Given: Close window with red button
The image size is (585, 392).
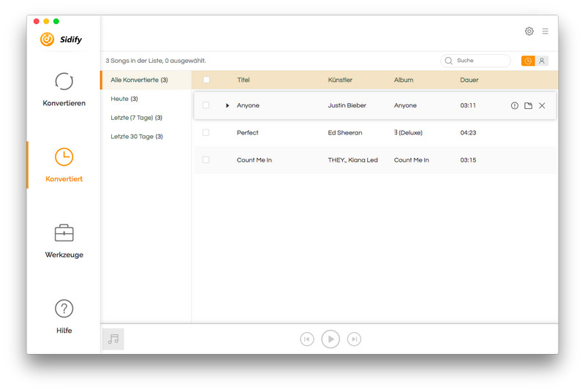Looking at the screenshot, I should 36,21.
